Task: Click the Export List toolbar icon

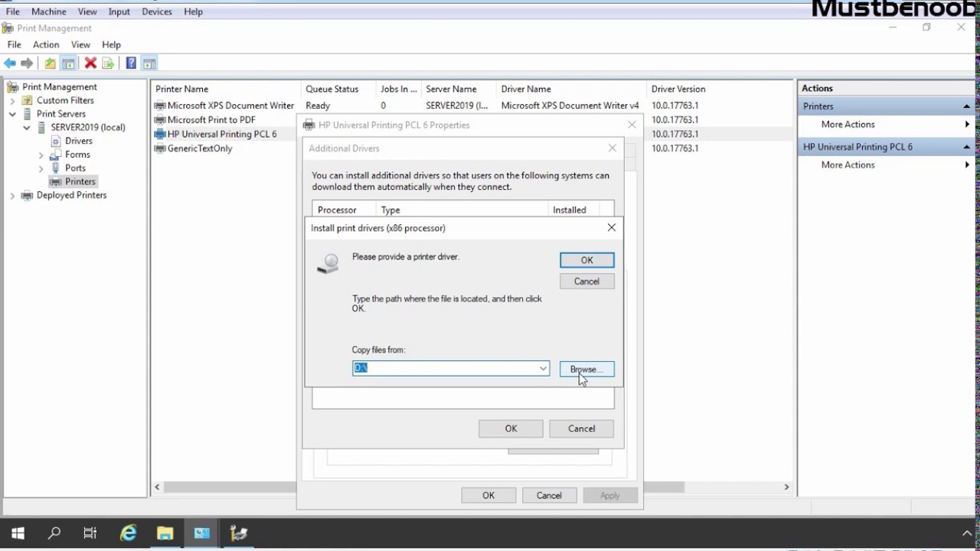Action: pyautogui.click(x=108, y=64)
